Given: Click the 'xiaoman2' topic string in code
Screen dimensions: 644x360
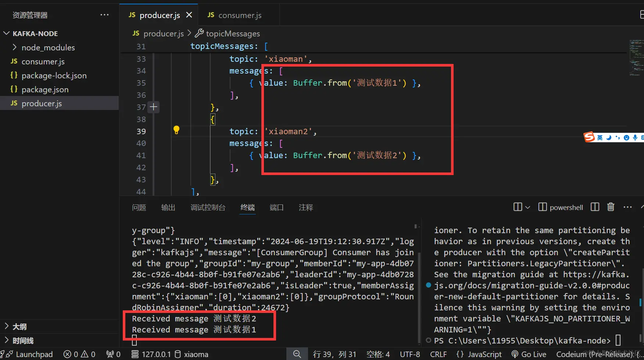Looking at the screenshot, I should 289,131.
